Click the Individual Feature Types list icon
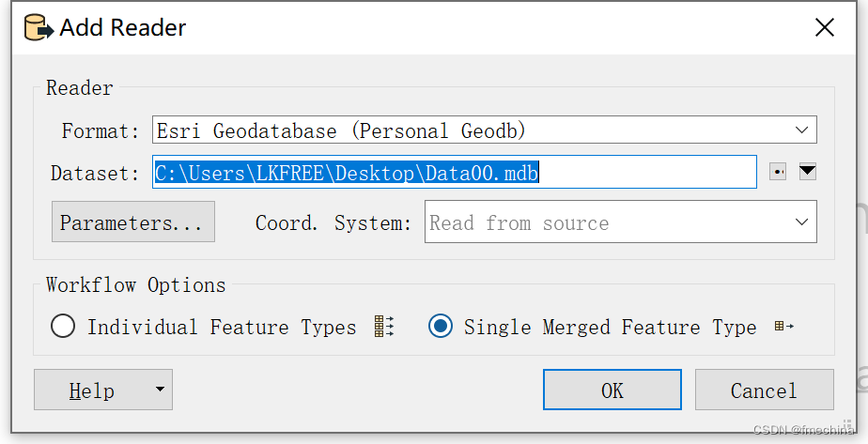Screen dimensions: 868x444 pos(384,327)
